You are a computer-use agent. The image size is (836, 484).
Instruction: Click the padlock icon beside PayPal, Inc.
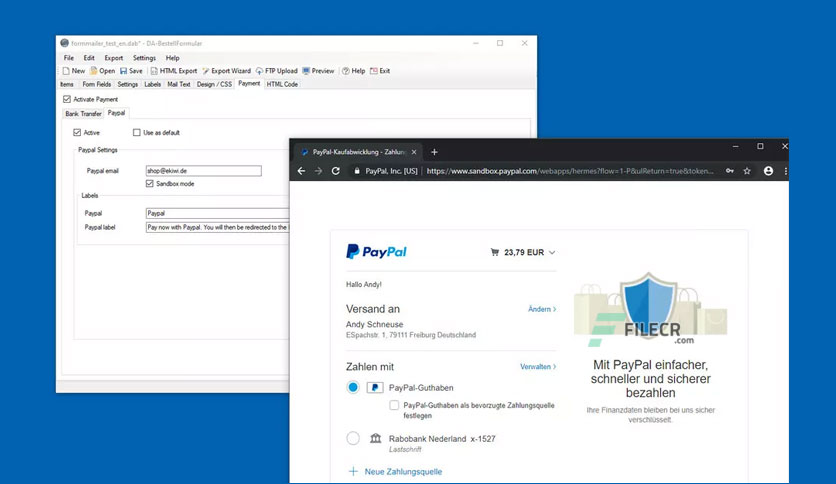point(357,171)
